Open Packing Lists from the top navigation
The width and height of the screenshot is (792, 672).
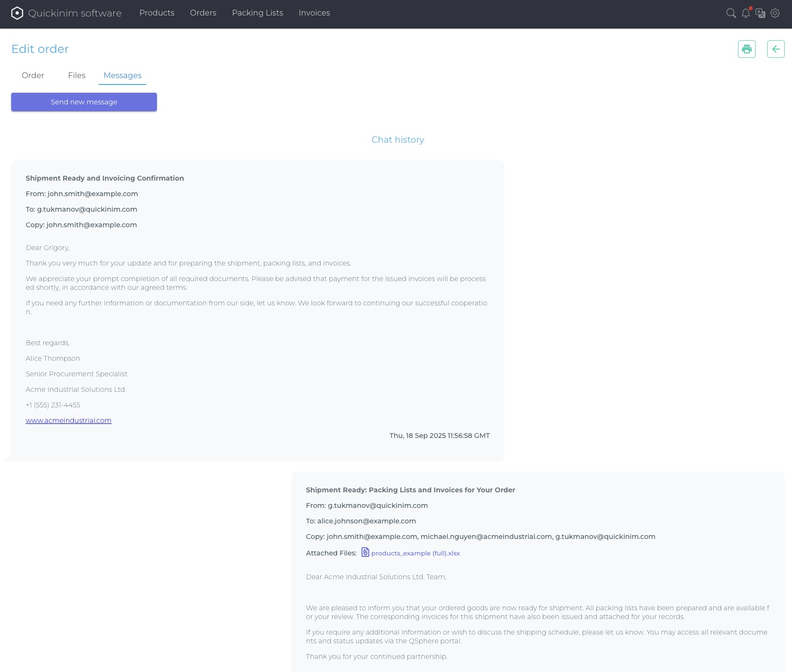(x=258, y=13)
